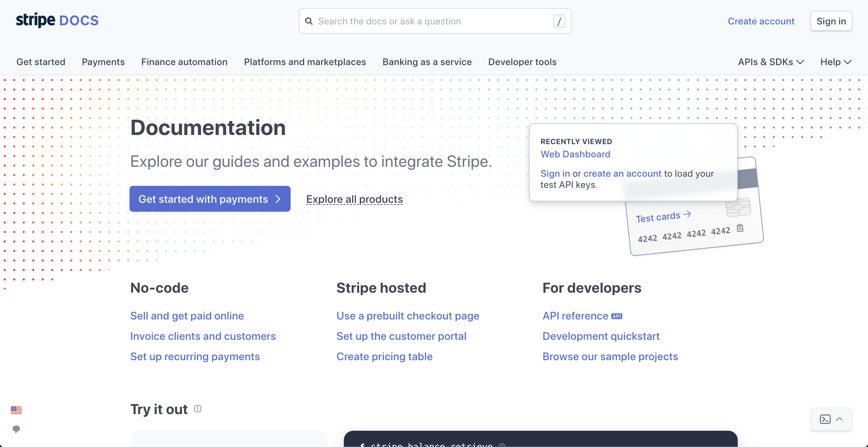Open the recently viewed Web Dashboard link
This screenshot has height=447, width=868.
(x=575, y=154)
